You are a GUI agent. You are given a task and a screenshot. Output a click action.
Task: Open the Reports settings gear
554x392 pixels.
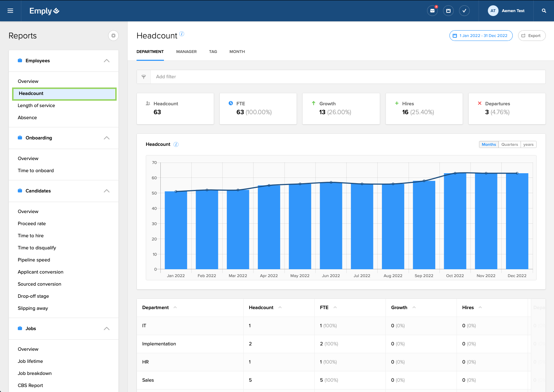coord(113,36)
